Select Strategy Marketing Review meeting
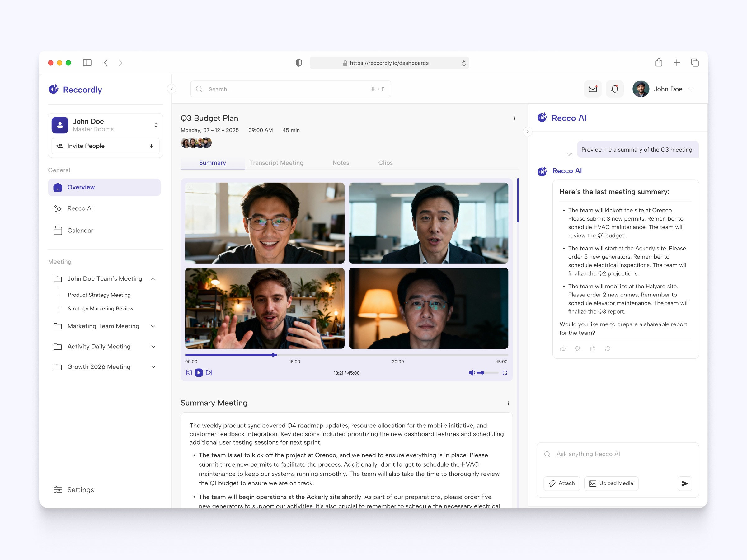This screenshot has height=560, width=747. click(100, 308)
